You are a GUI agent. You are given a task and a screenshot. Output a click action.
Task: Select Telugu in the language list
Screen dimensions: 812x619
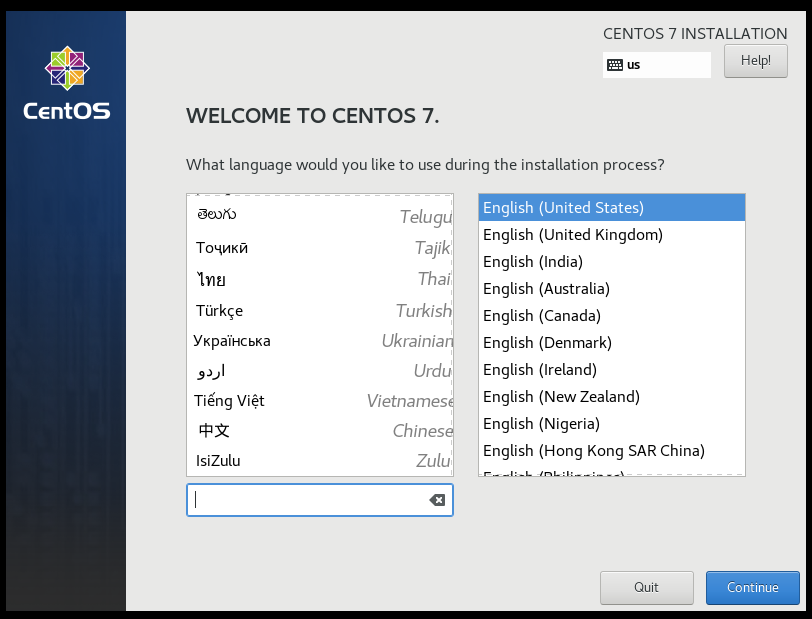[x=320, y=215]
